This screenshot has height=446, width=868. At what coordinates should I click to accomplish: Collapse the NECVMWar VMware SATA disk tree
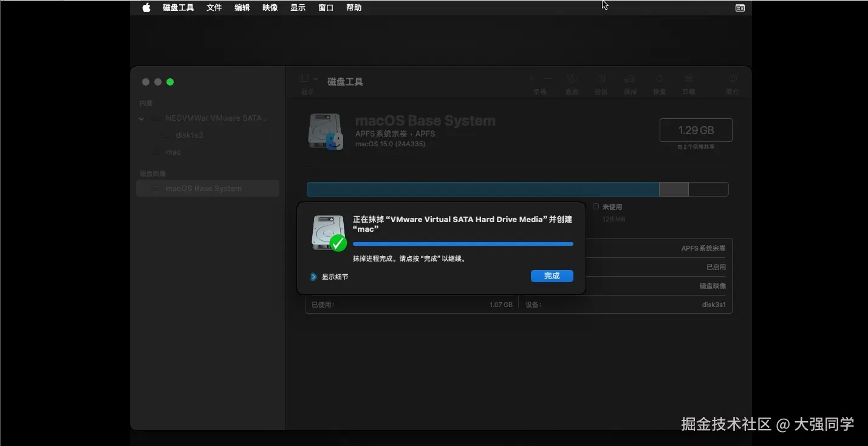(x=142, y=119)
